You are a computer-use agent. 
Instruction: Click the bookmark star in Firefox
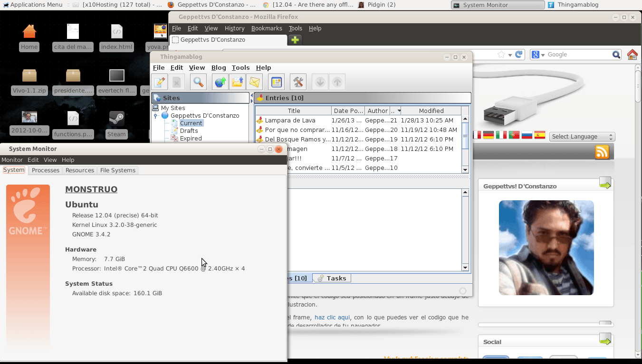[501, 55]
